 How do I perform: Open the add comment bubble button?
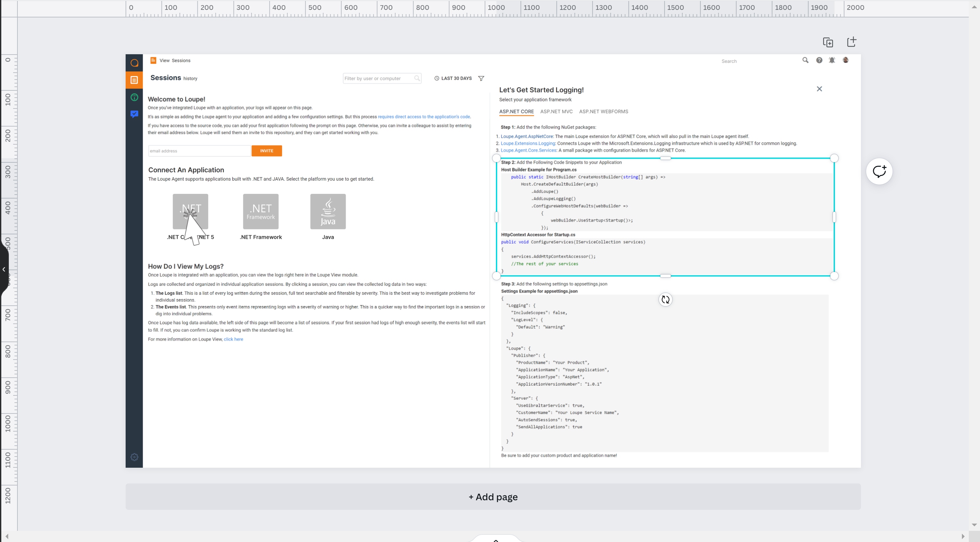pyautogui.click(x=879, y=171)
